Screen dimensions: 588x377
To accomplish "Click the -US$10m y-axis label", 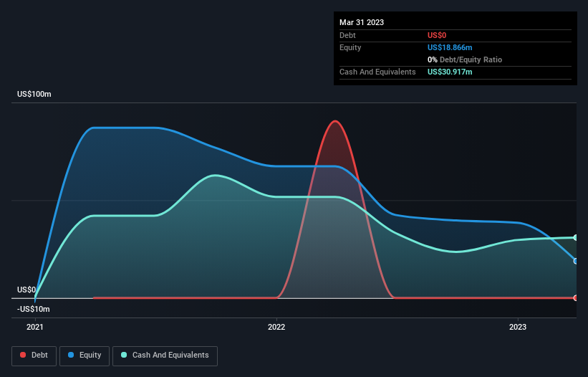I will click(34, 309).
